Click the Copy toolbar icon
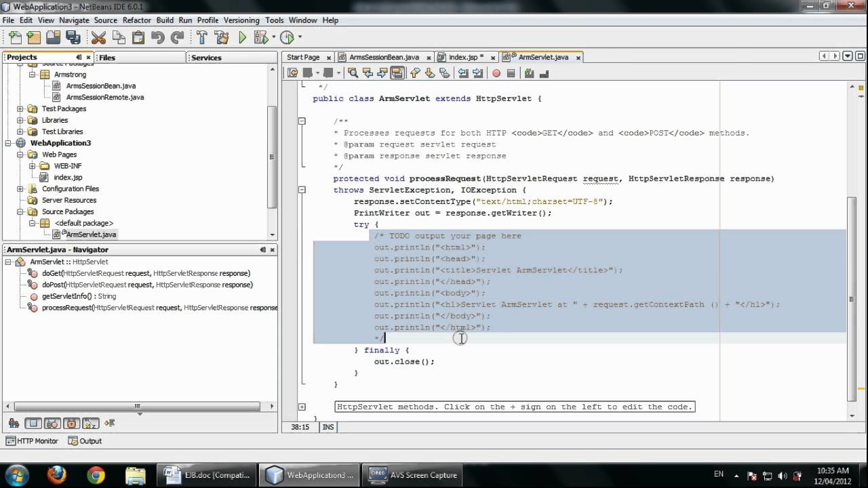The width and height of the screenshot is (868, 488). (119, 37)
